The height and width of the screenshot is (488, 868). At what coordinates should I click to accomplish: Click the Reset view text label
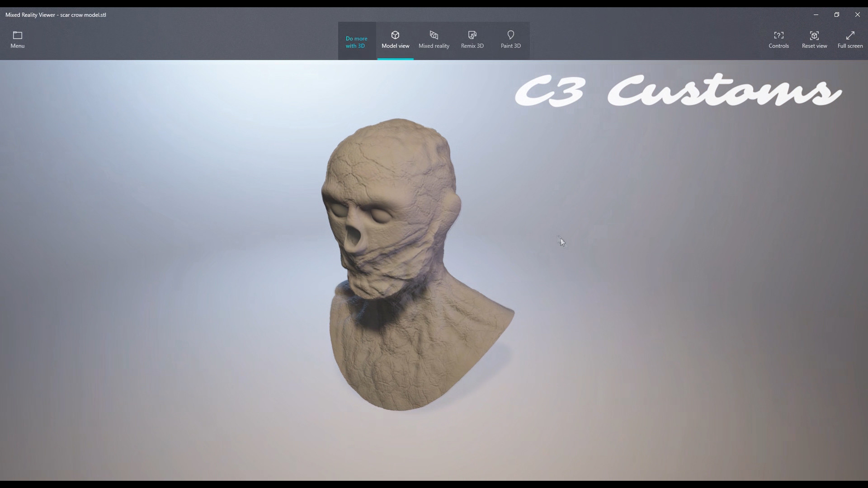coord(814,46)
